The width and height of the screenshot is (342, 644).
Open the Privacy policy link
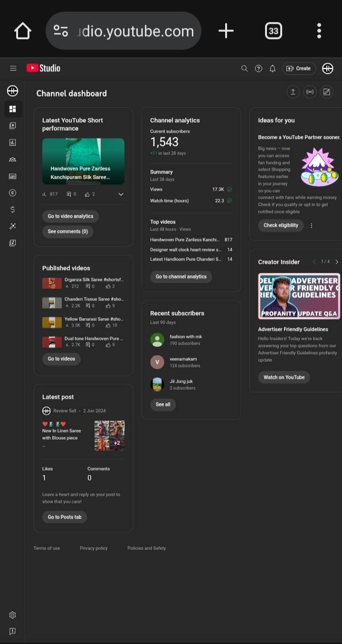click(94, 548)
